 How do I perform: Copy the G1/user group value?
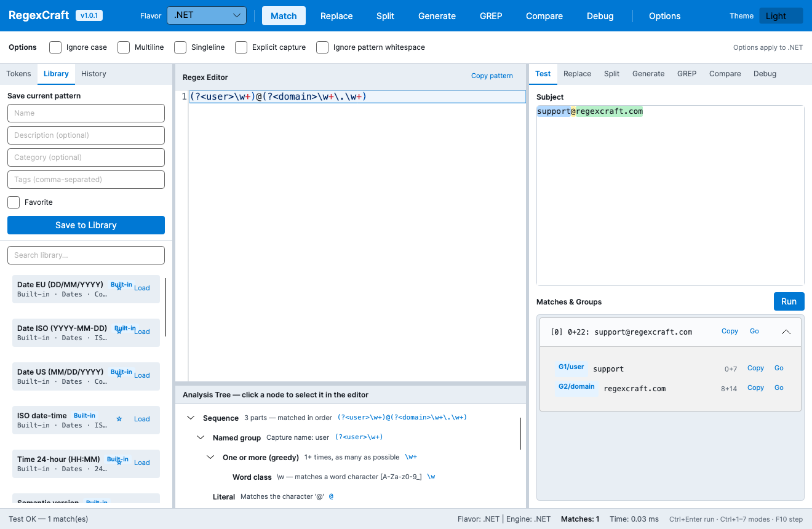(x=755, y=368)
